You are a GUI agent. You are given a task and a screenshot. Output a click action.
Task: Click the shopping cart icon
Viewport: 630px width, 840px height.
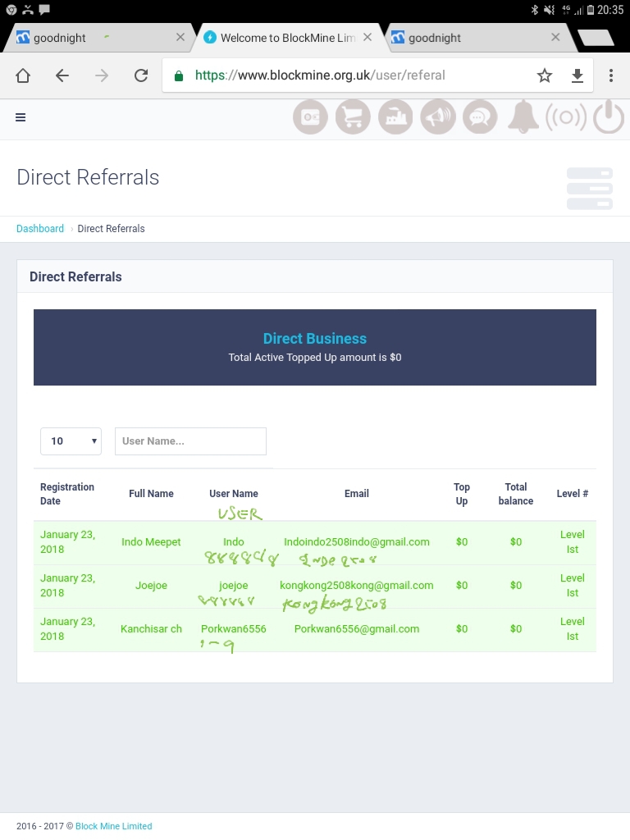click(x=353, y=117)
